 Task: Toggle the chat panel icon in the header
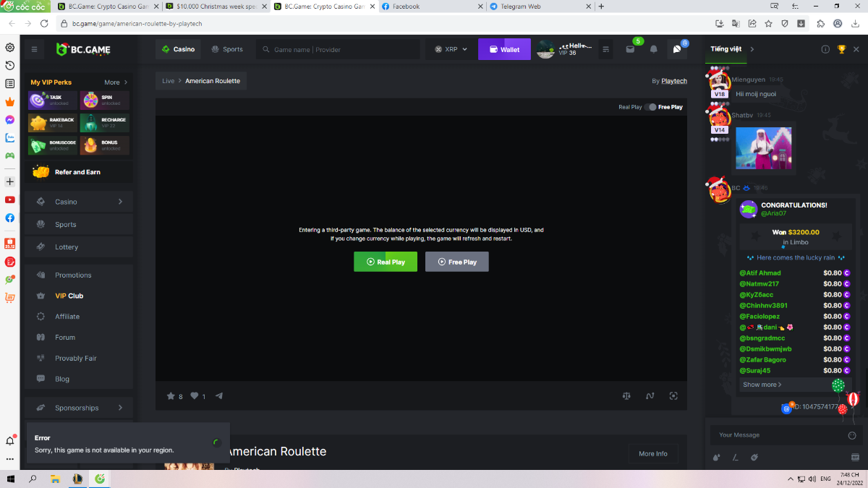coord(677,50)
